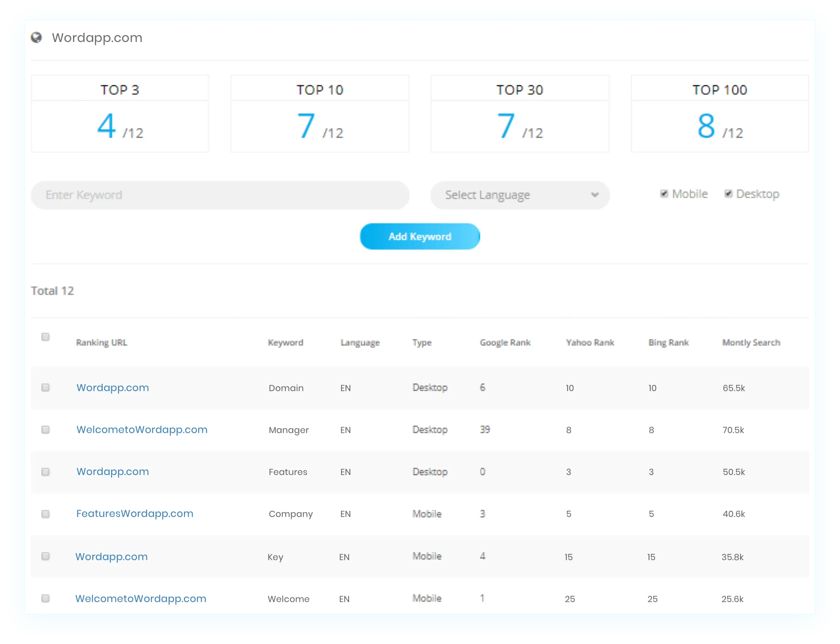This screenshot has height=644, width=840.
Task: Click the Montly Search column header
Action: pyautogui.click(x=751, y=343)
